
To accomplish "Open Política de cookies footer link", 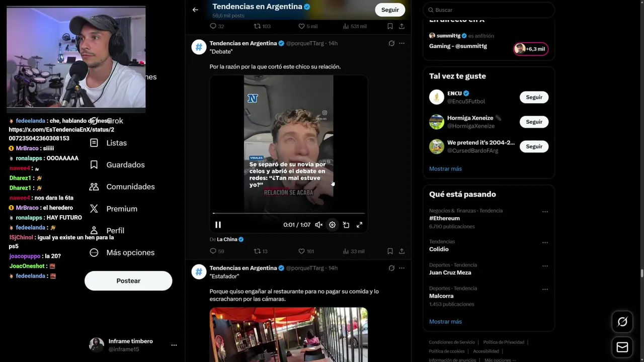I will [x=447, y=351].
